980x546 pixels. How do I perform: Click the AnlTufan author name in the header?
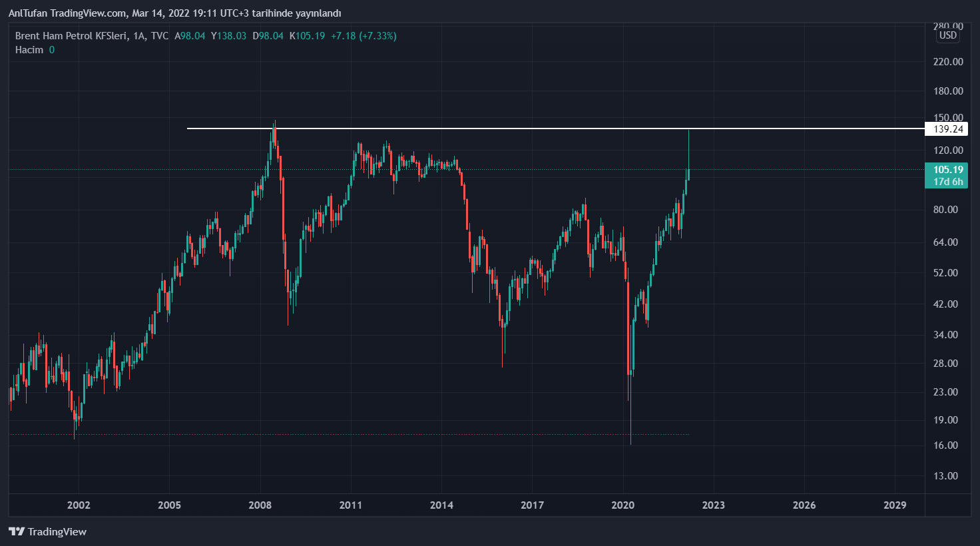coord(27,13)
